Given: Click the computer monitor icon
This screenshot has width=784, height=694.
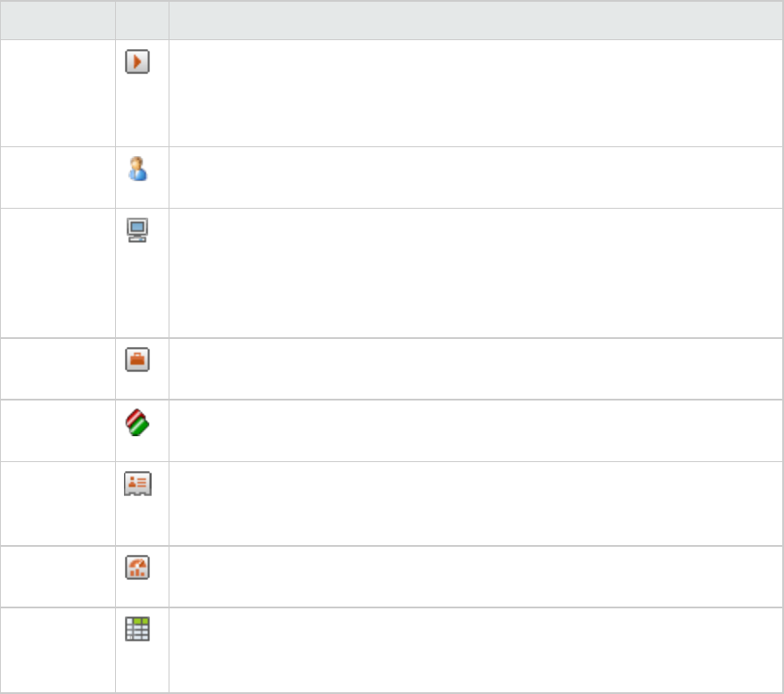Looking at the screenshot, I should (137, 231).
